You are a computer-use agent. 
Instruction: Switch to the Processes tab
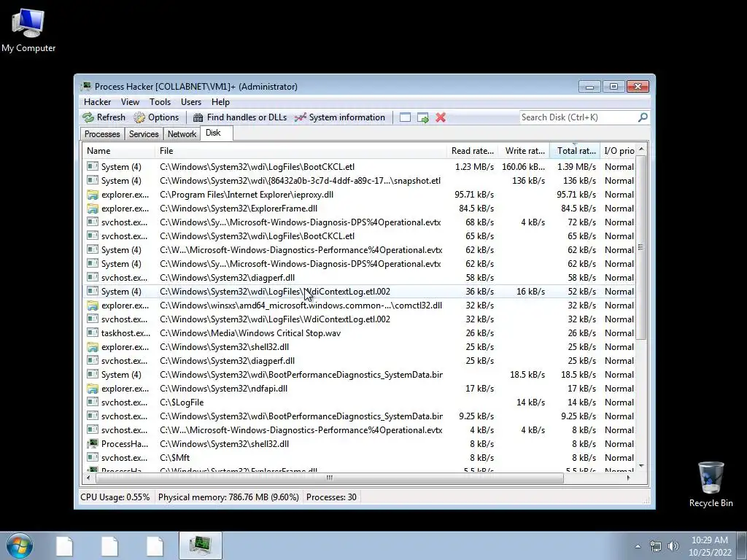tap(102, 134)
